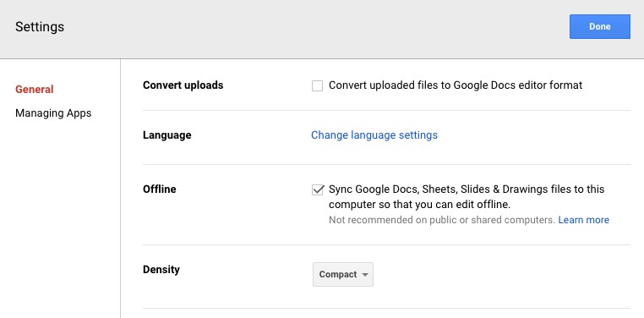Open the Managing Apps section
Viewport: 644px width, 318px height.
coord(53,113)
